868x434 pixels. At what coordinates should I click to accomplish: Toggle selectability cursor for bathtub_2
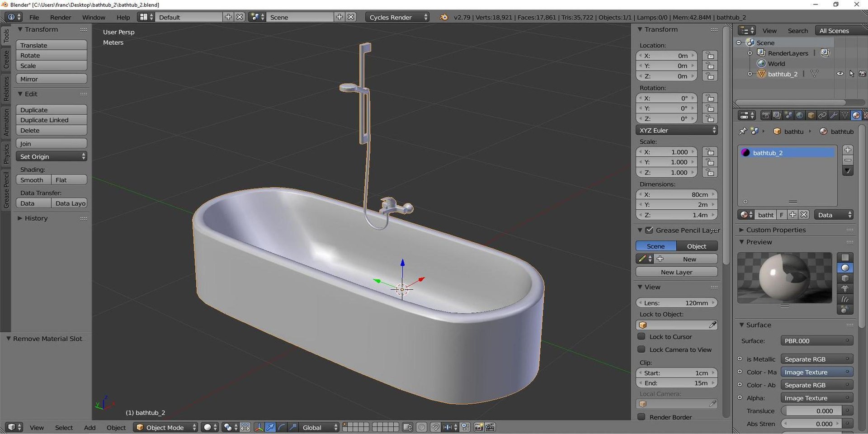point(852,74)
